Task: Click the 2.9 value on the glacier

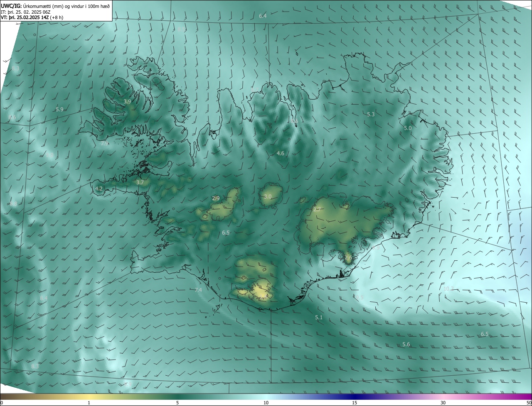Action: coord(216,198)
